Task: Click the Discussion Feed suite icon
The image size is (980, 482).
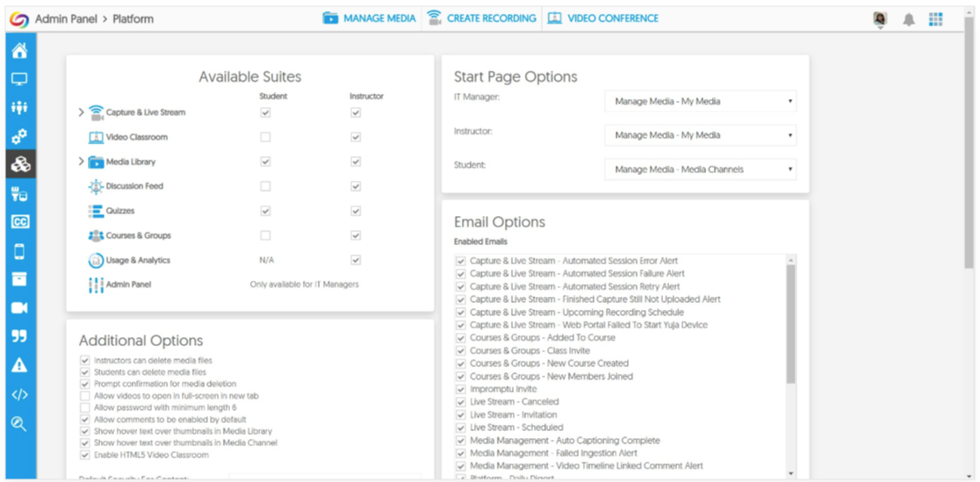Action: point(97,186)
